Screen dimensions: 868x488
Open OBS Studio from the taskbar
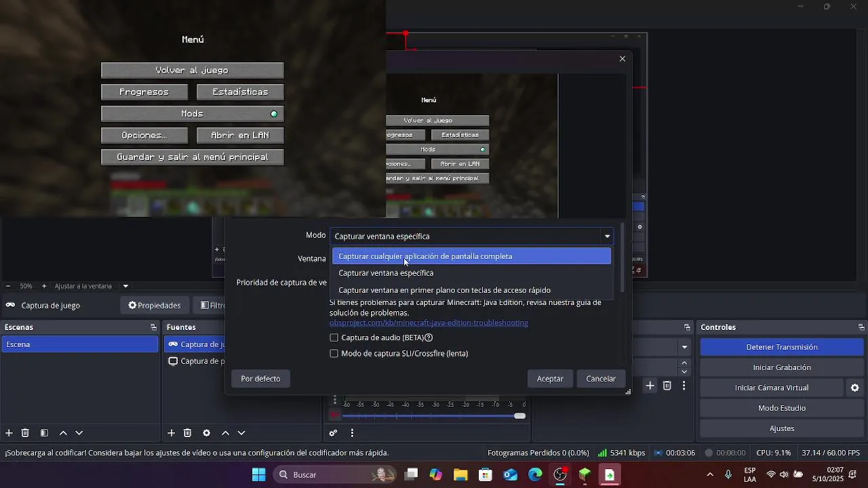click(x=560, y=474)
